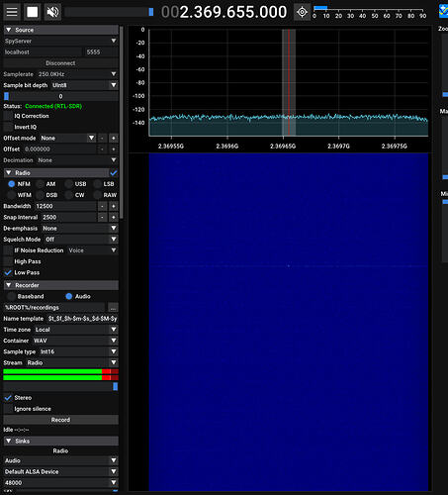The width and height of the screenshot is (448, 495).
Task: Collapse the Recorder section
Action: point(60,285)
